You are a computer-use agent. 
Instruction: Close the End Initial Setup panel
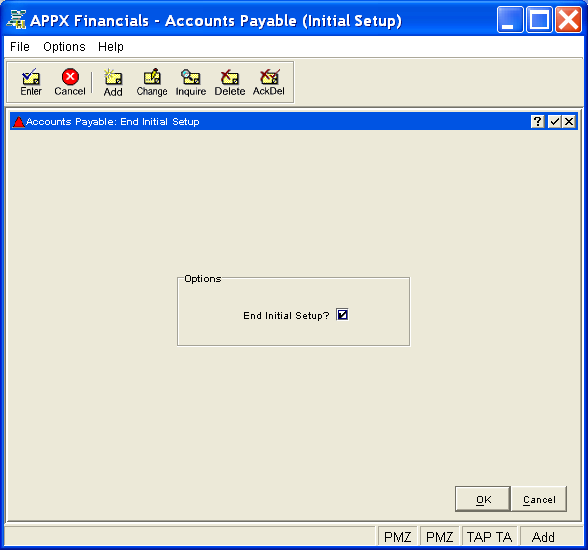pyautogui.click(x=569, y=121)
